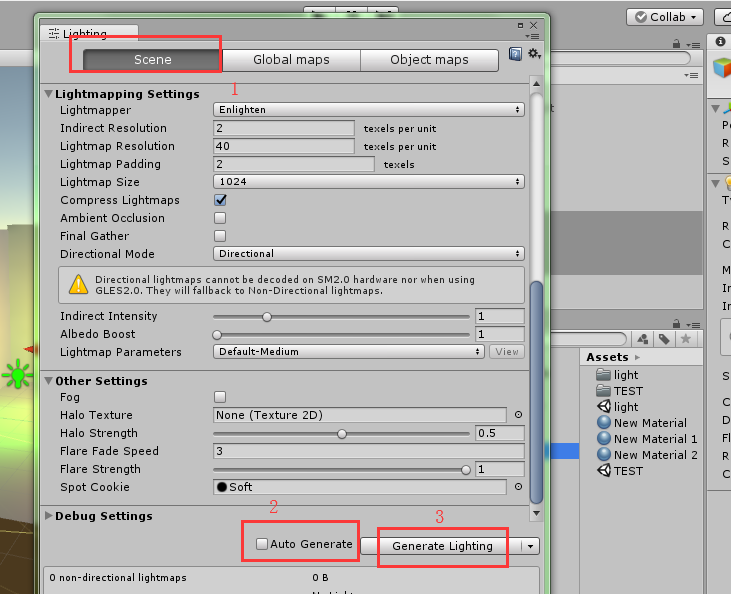Collapse Lightmapping Settings section

click(48, 94)
